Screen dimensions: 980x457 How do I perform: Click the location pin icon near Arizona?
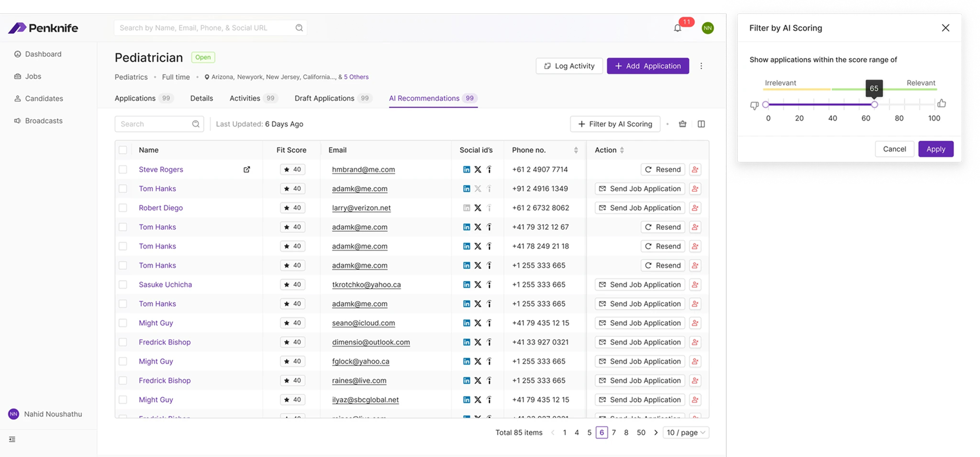(x=207, y=77)
